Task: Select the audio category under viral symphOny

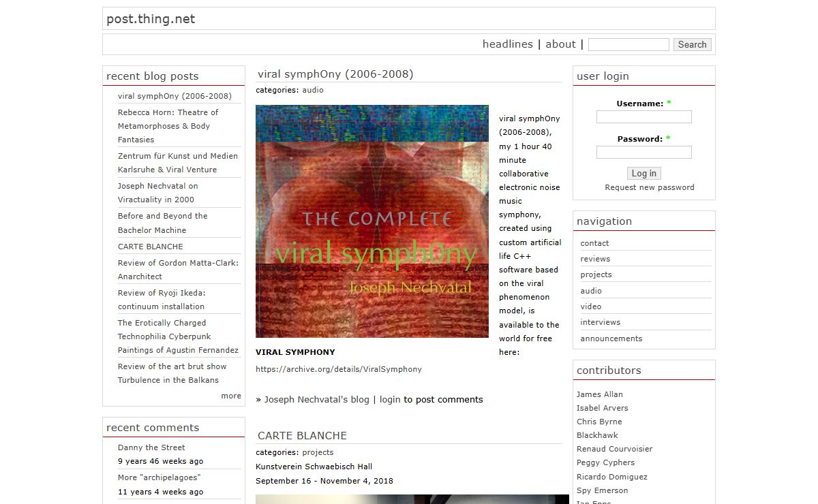Action: pyautogui.click(x=313, y=90)
